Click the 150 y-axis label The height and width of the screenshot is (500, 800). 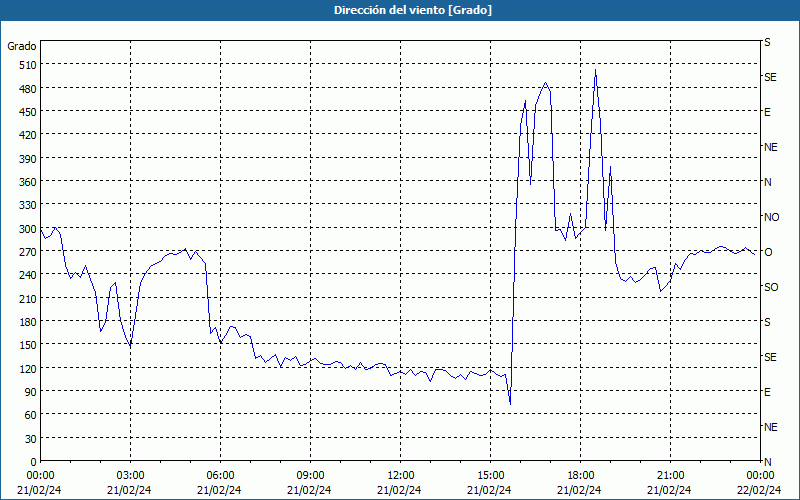28,345
